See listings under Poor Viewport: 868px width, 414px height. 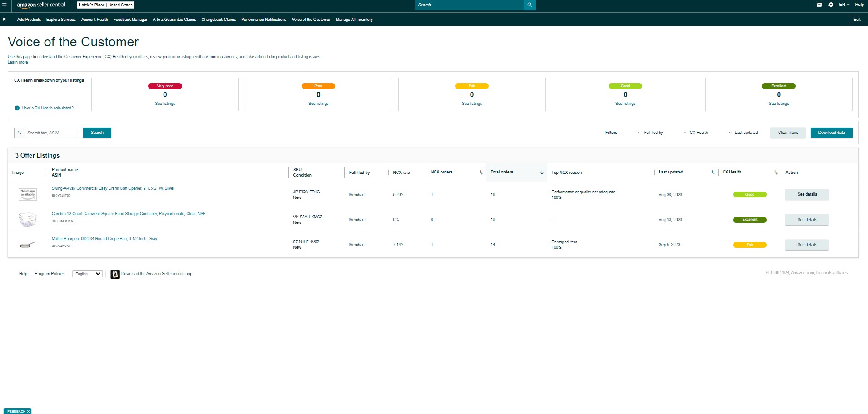318,103
